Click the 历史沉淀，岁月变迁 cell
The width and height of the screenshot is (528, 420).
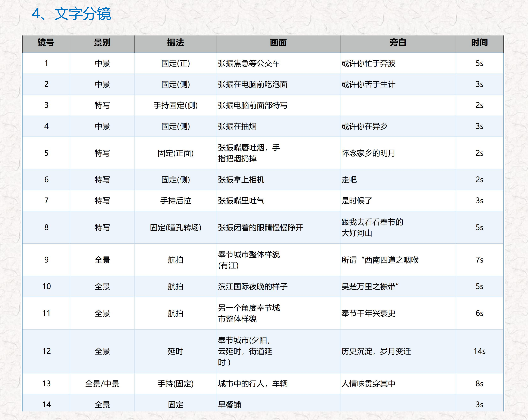[376, 351]
